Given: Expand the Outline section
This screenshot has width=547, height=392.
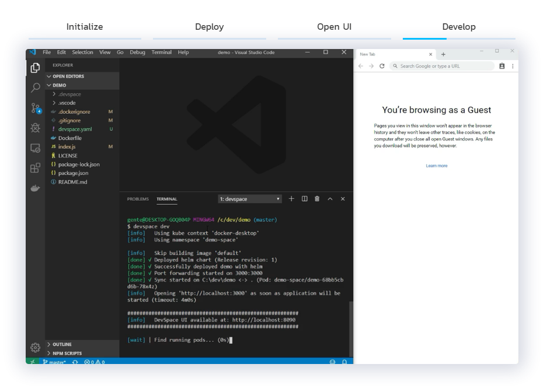Looking at the screenshot, I should [82, 344].
